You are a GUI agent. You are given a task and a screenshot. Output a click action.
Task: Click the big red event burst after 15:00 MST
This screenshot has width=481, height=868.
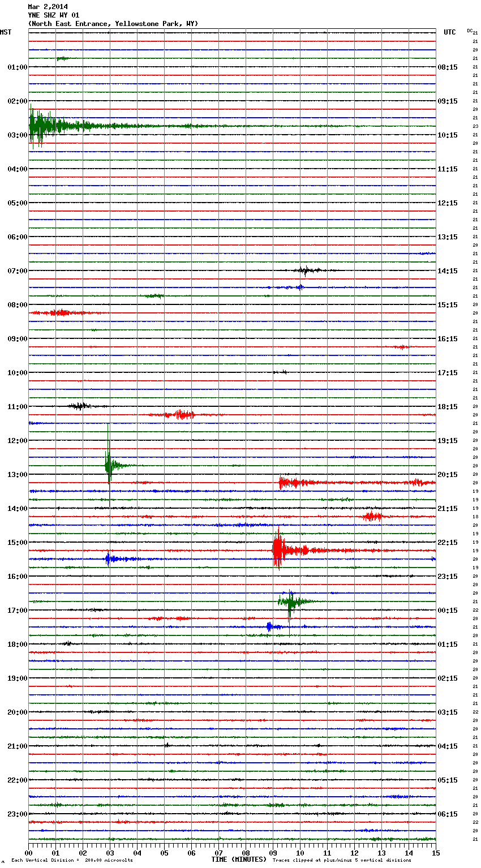click(278, 549)
